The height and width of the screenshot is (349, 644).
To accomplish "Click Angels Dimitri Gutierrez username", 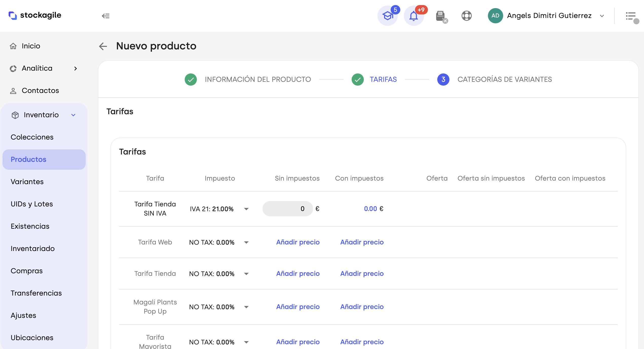I will (x=549, y=16).
